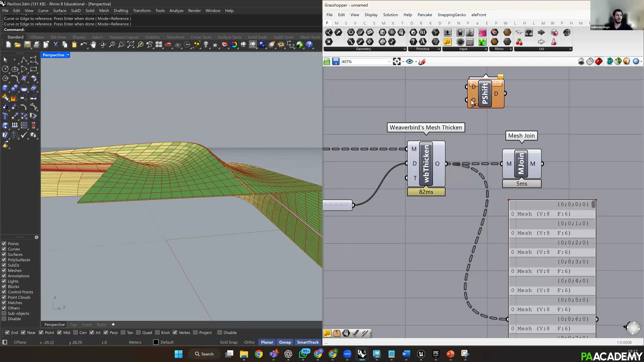Screen dimensions: 644x362
Task: Open a Grasshopper file with the folder icon
Action: click(x=327, y=61)
